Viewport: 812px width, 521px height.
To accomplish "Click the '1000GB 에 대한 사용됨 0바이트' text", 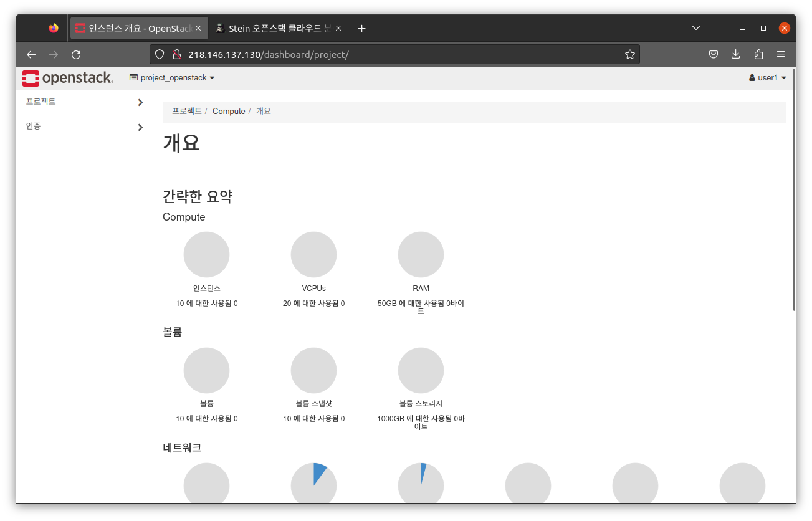I will click(x=421, y=423).
